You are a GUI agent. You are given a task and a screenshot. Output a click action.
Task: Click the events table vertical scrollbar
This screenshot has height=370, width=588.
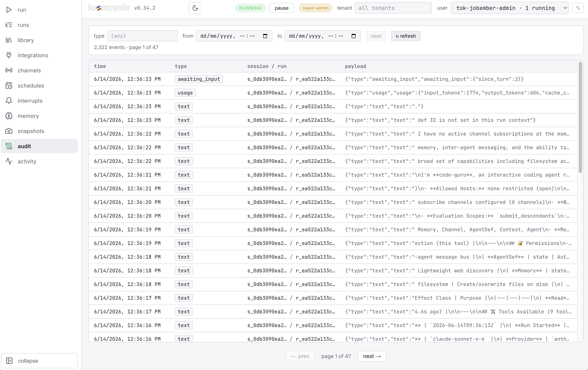click(580, 117)
